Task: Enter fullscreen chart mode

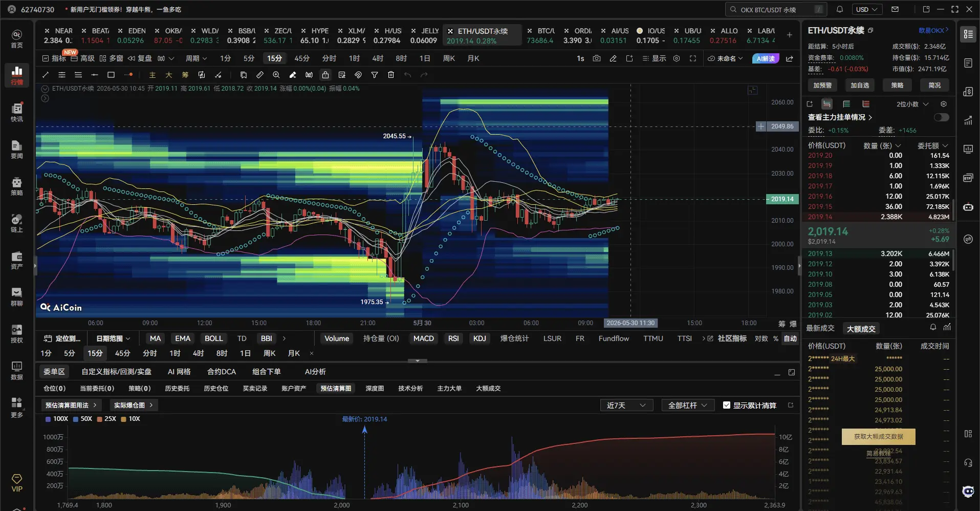Action: point(693,58)
